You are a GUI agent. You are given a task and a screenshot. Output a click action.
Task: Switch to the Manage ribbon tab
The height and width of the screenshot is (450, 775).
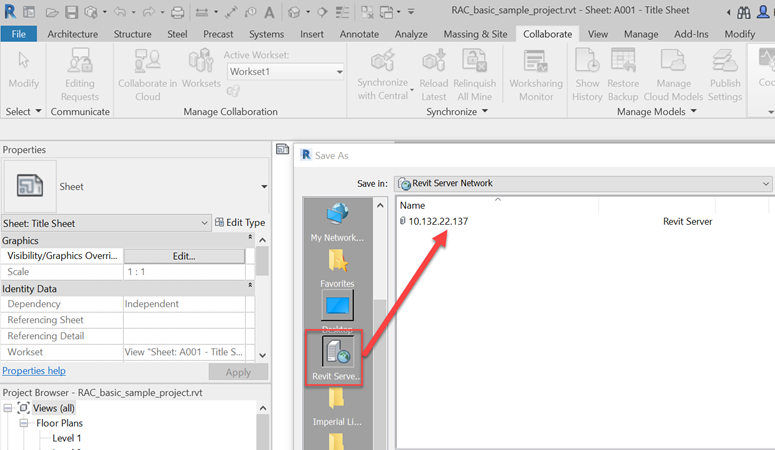641,34
